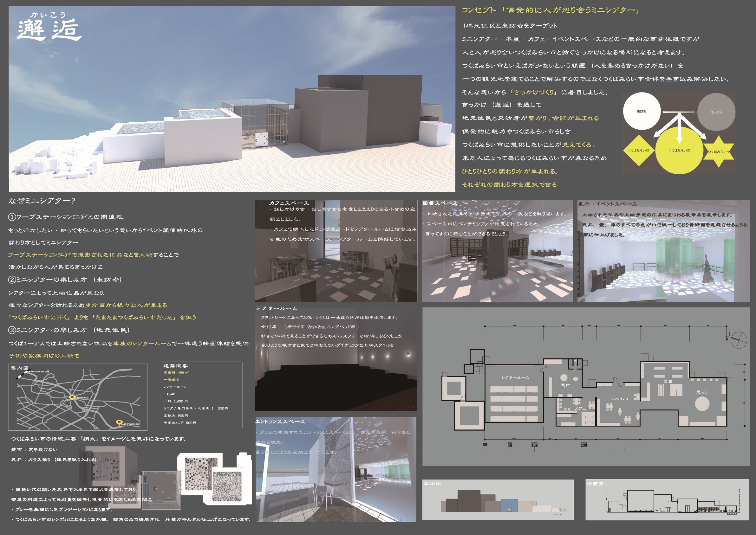The image size is (756, 535).
Task: Click the yellow star shape in diagram
Action: tap(719, 151)
